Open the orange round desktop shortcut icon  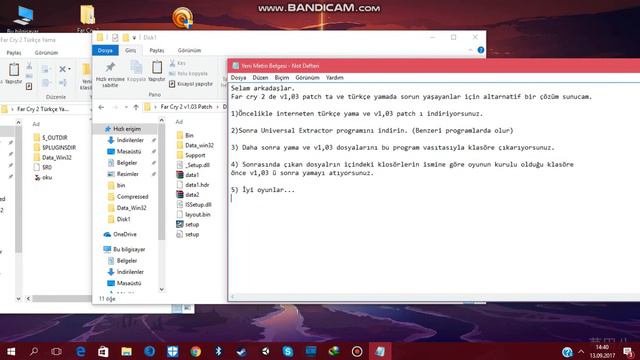click(x=182, y=18)
